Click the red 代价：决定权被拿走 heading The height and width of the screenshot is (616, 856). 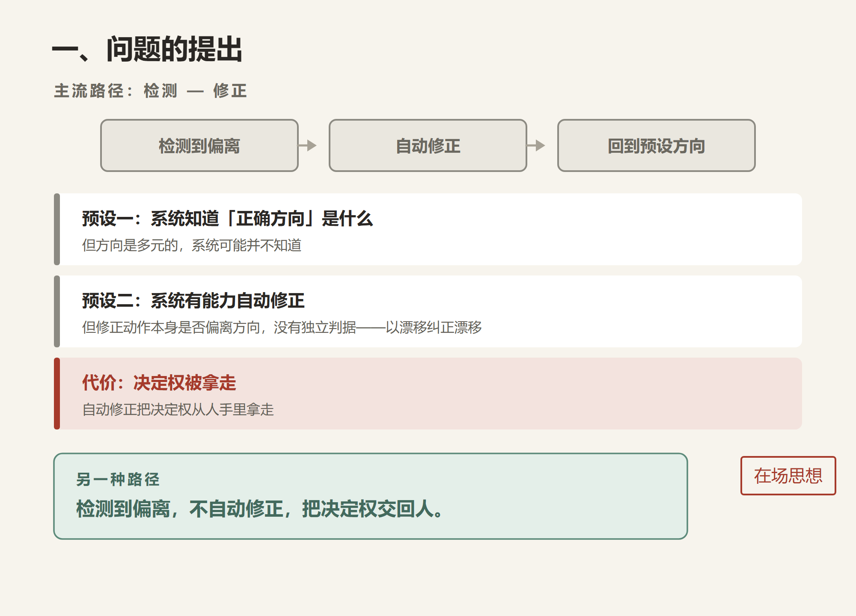[159, 383]
